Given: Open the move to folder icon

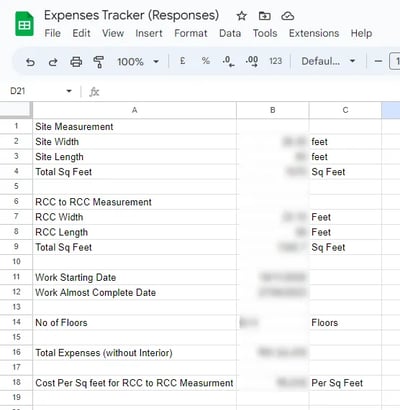Looking at the screenshot, I should coord(264,16).
